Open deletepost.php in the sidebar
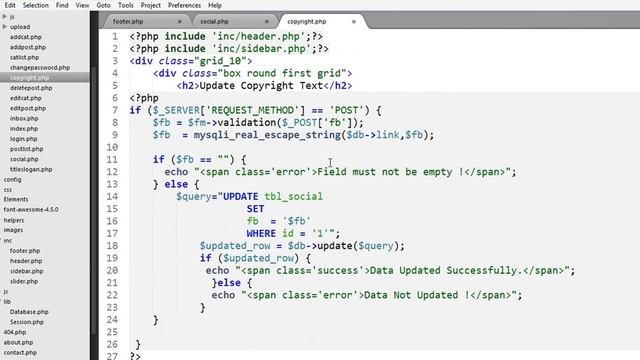 coord(31,88)
